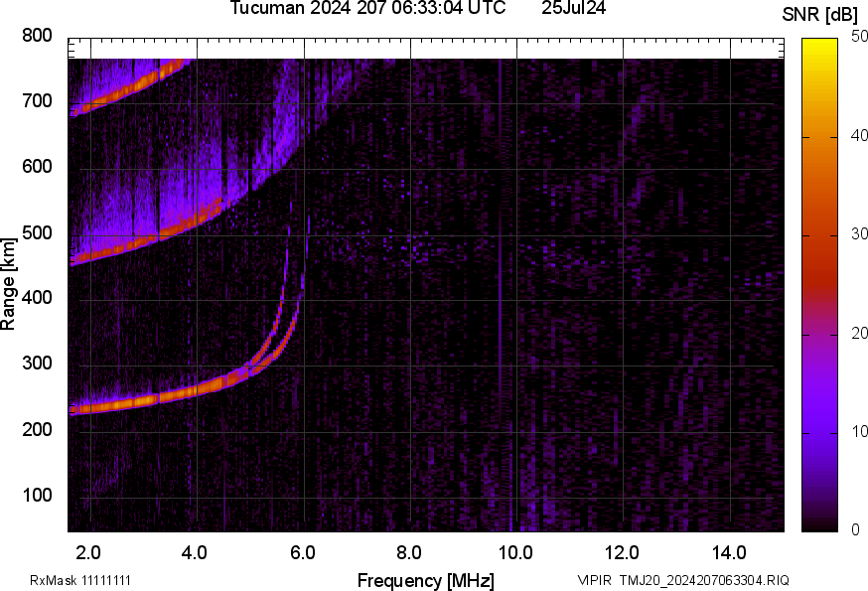
Task: Click the date label '25Jul24'
Action: (573, 8)
